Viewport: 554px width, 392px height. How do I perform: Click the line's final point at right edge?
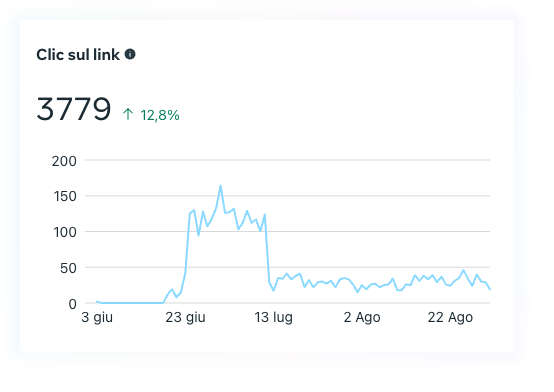point(490,289)
